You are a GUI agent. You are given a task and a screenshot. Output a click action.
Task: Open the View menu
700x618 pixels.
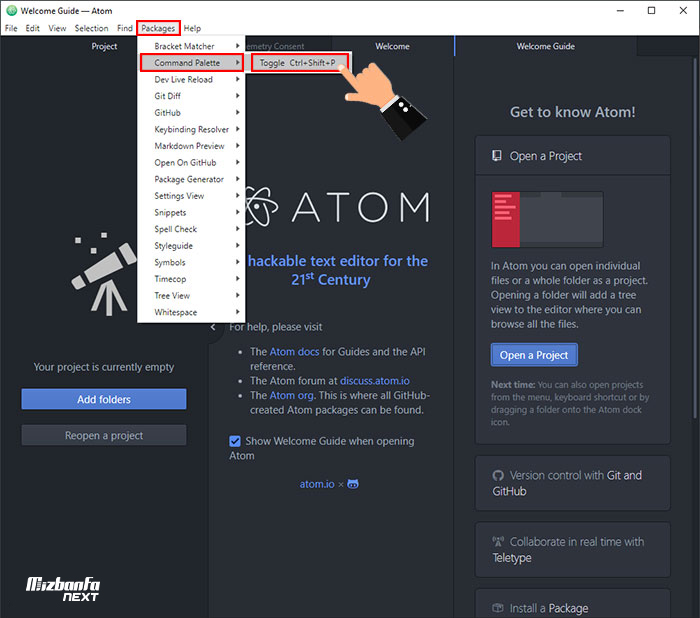coord(57,28)
